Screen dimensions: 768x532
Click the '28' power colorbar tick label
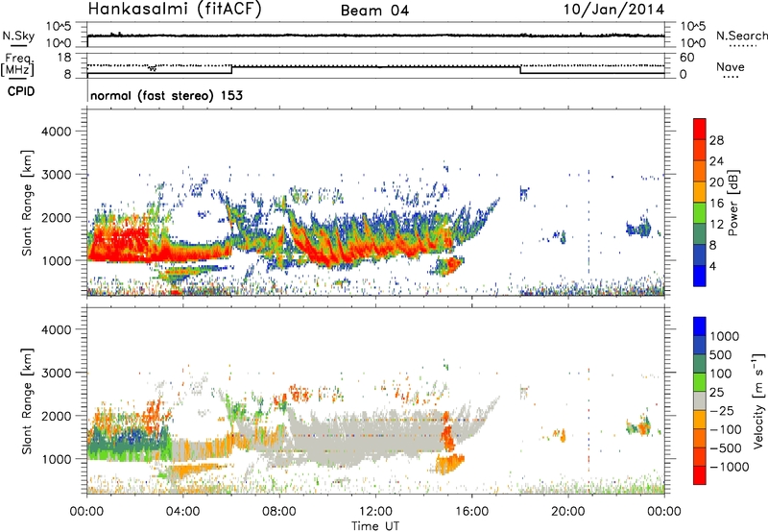coord(716,140)
